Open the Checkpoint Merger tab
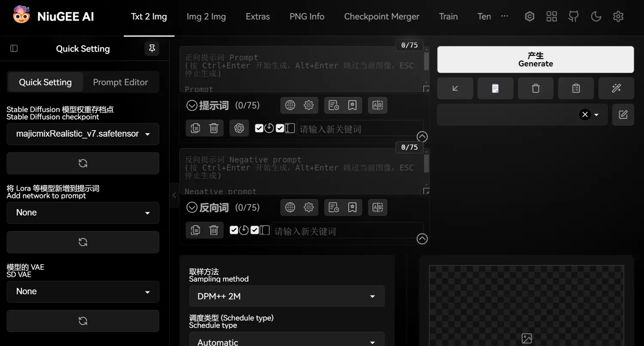This screenshot has height=346, width=644. click(x=382, y=17)
